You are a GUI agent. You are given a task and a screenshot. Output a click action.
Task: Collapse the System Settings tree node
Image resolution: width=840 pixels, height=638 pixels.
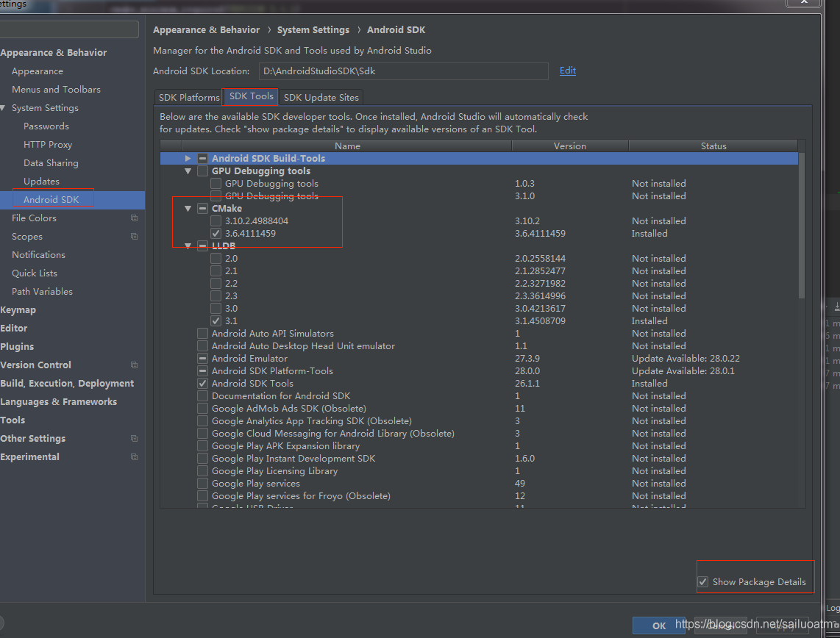coord(3,108)
